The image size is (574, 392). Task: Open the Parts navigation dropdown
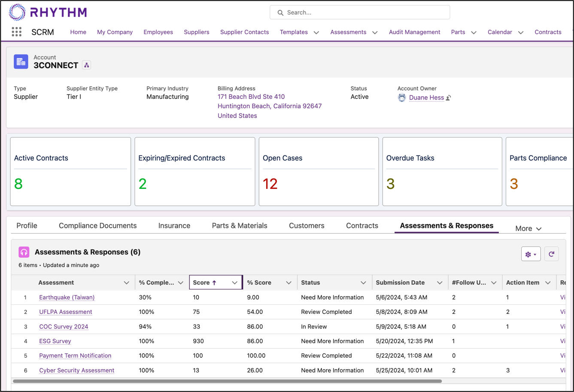point(474,32)
